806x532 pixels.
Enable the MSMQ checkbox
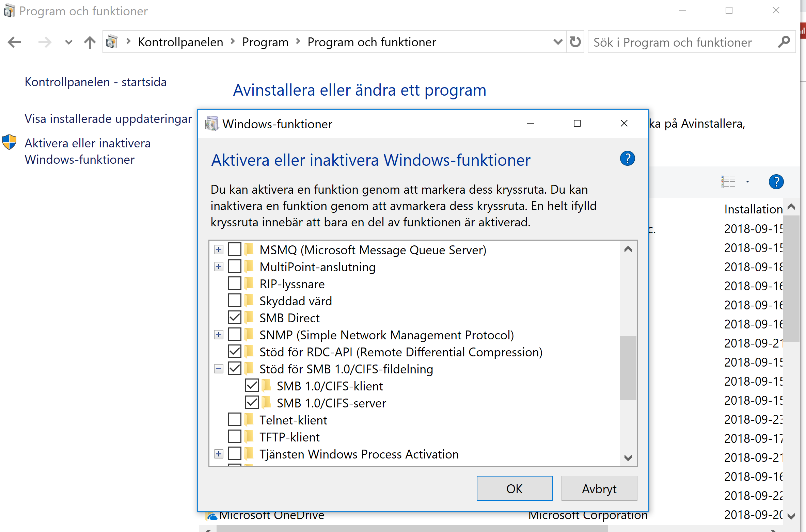235,249
